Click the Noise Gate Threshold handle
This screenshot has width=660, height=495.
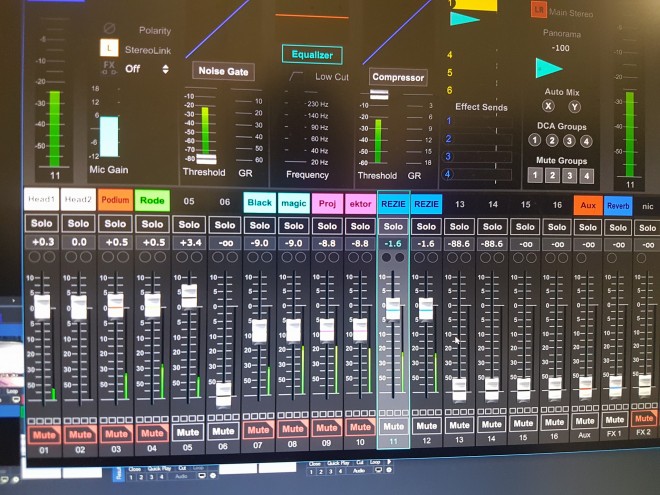click(x=206, y=160)
